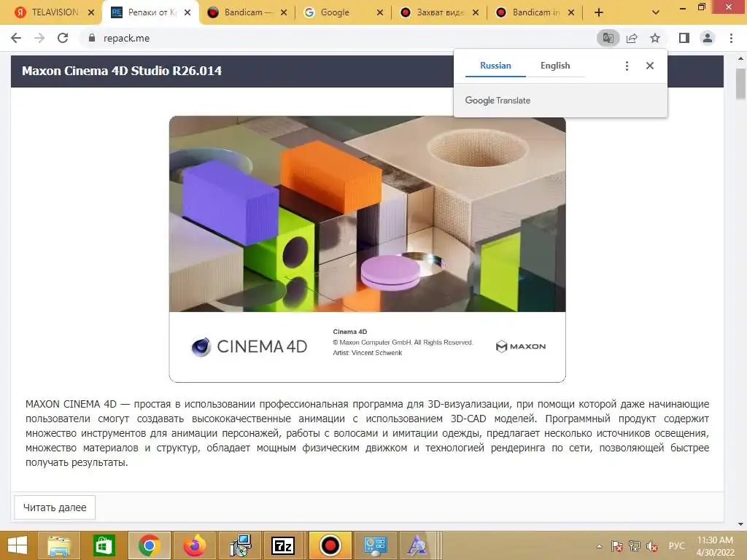
Task: Click the site padlock icon
Action: point(92,38)
